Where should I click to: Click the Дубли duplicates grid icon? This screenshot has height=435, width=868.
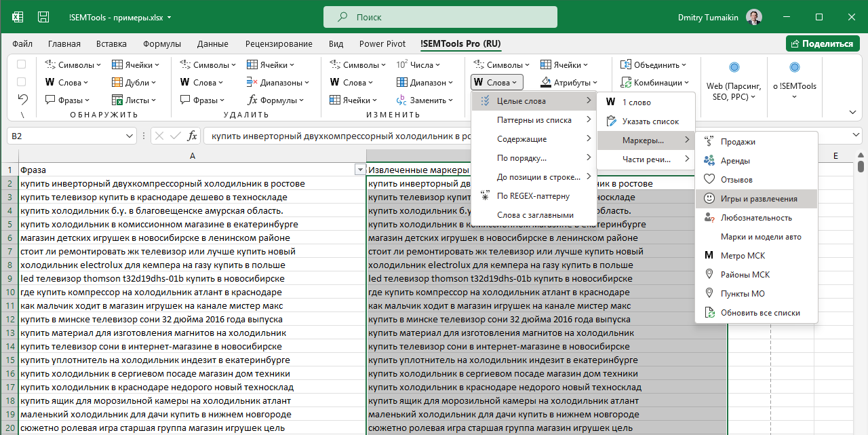[117, 83]
